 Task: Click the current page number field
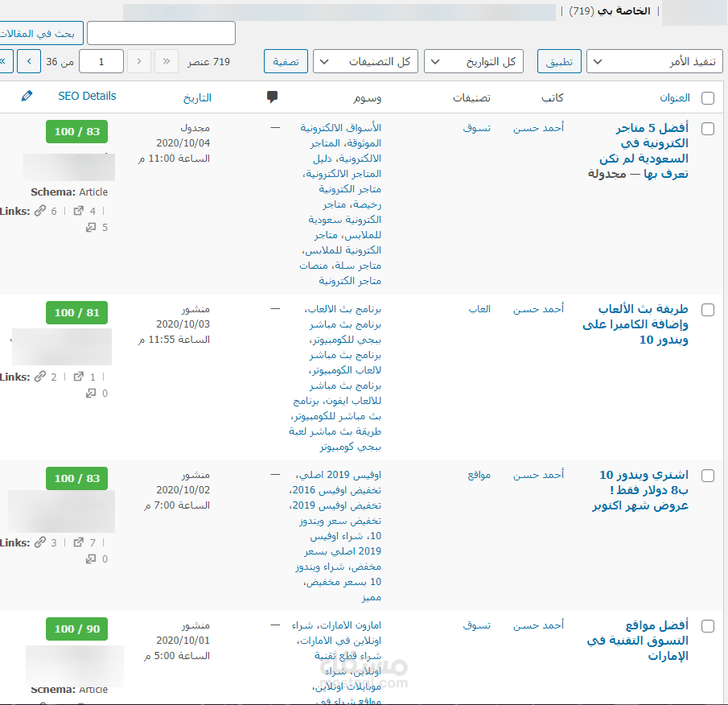[101, 61]
